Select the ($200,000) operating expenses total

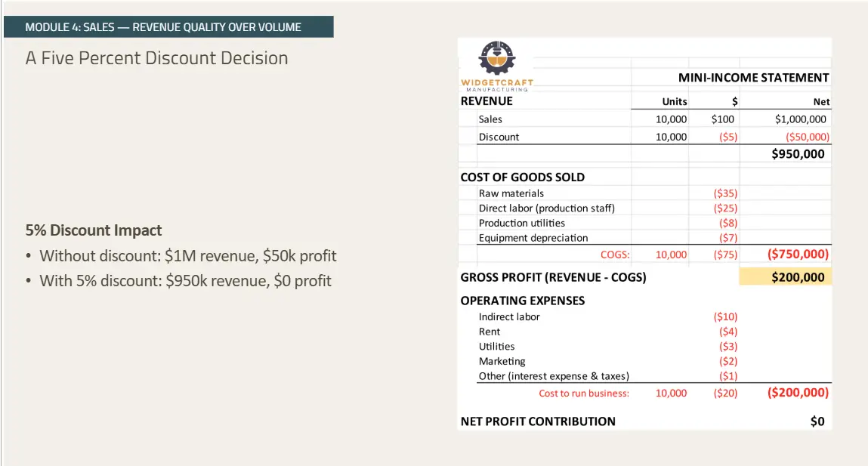pos(798,393)
